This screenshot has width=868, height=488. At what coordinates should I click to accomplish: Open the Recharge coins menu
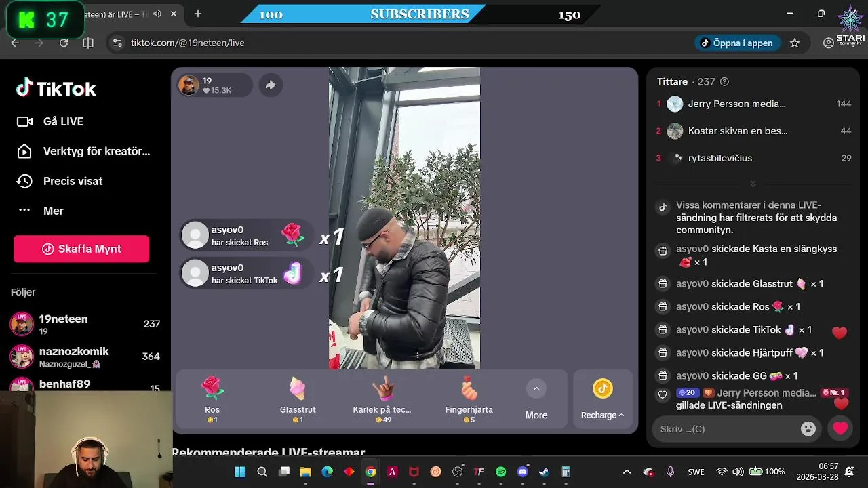coord(602,399)
